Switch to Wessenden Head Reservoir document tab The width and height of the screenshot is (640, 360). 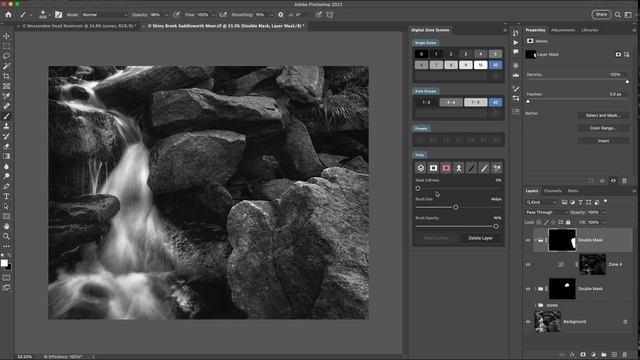[x=80, y=26]
